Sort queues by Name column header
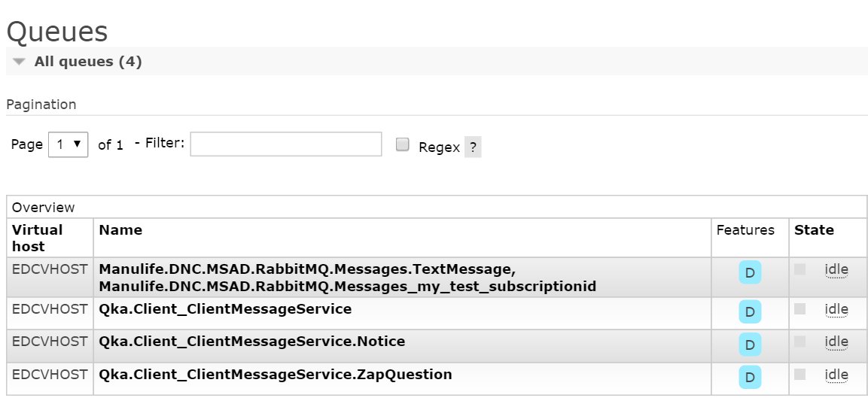 pyautogui.click(x=120, y=230)
